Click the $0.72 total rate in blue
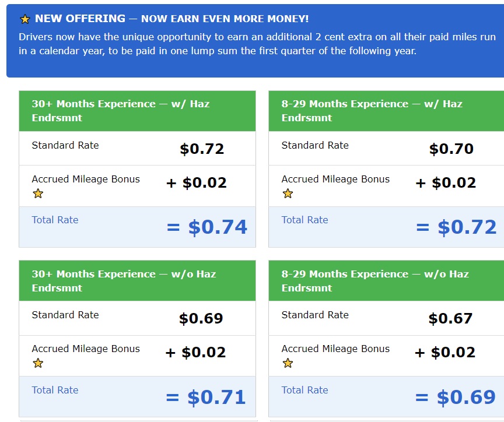 click(467, 227)
